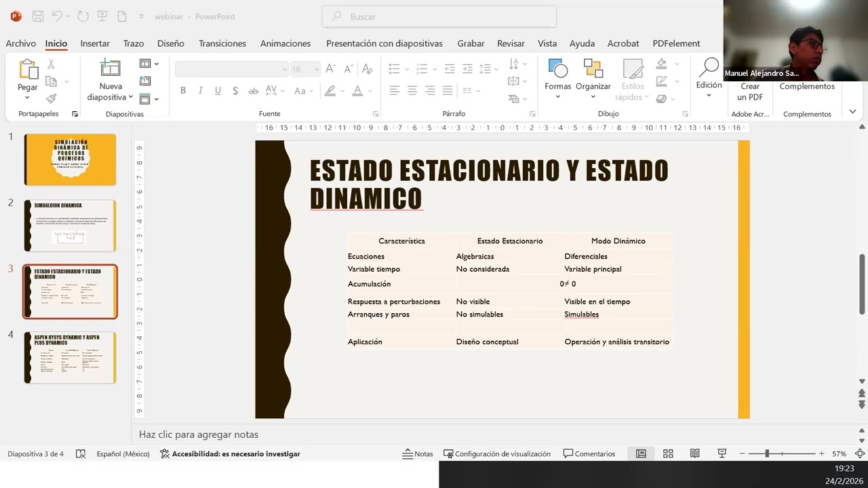Open the font size combo box
The height and width of the screenshot is (488, 868).
pos(305,69)
